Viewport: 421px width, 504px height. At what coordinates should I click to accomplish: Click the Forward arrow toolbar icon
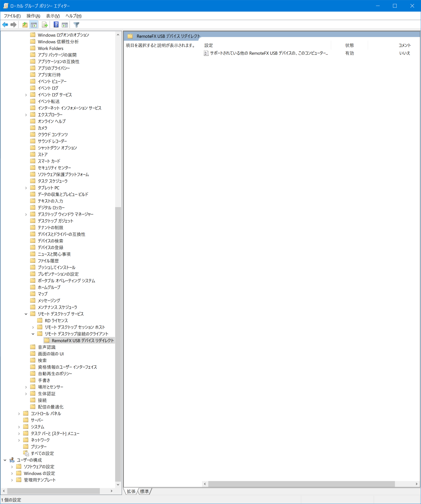pyautogui.click(x=14, y=25)
